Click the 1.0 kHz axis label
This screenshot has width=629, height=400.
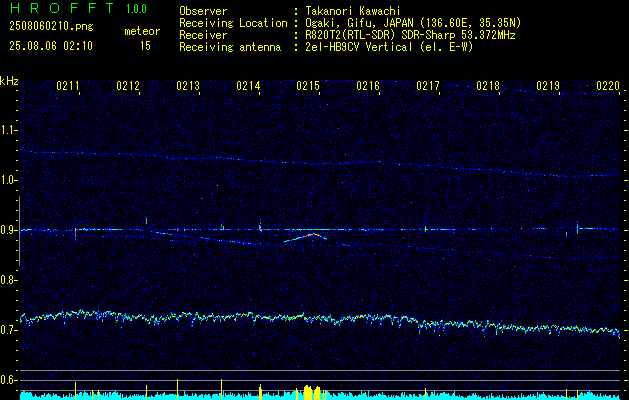[8, 180]
